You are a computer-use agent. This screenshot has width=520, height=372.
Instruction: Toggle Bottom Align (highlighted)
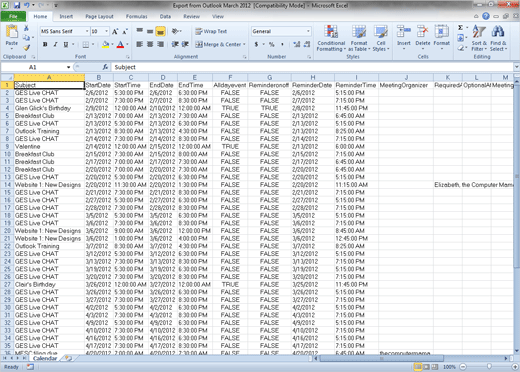pyautogui.click(x=160, y=31)
